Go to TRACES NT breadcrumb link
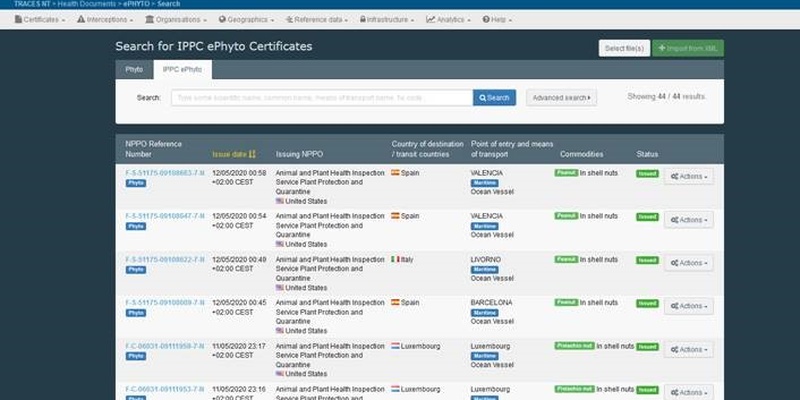Viewport: 800px width, 400px height. coord(32,4)
